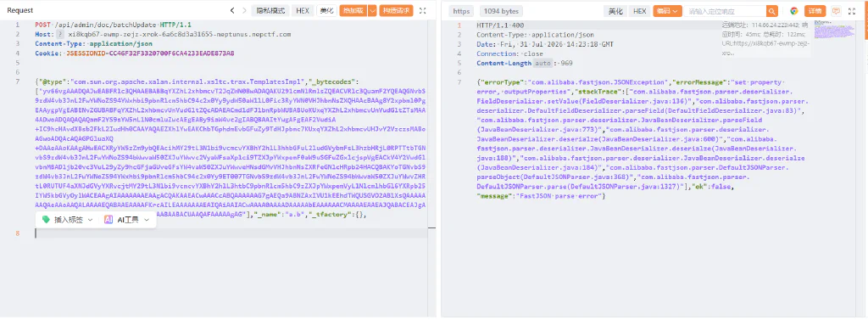Click the "ok":false text

711,187
